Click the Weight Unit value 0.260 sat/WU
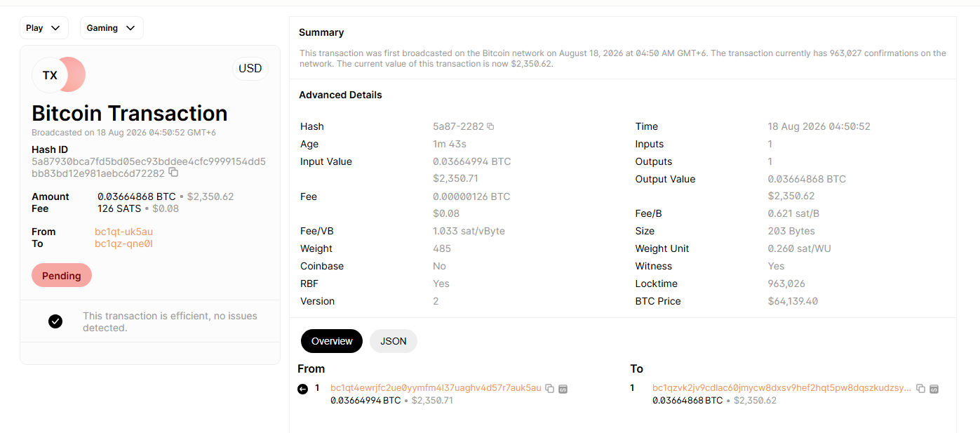 click(x=798, y=248)
